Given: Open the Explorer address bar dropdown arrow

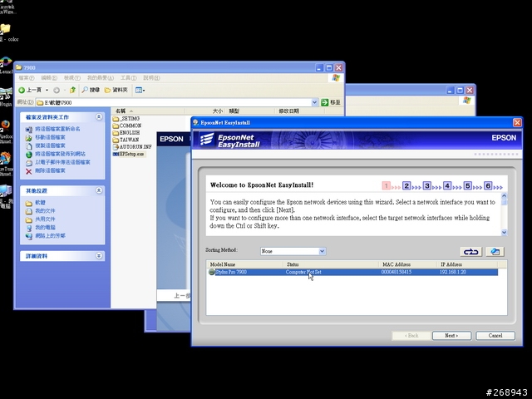Looking at the screenshot, I should [x=314, y=102].
